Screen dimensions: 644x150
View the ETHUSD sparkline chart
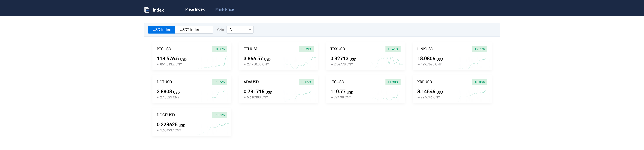[x=301, y=62]
